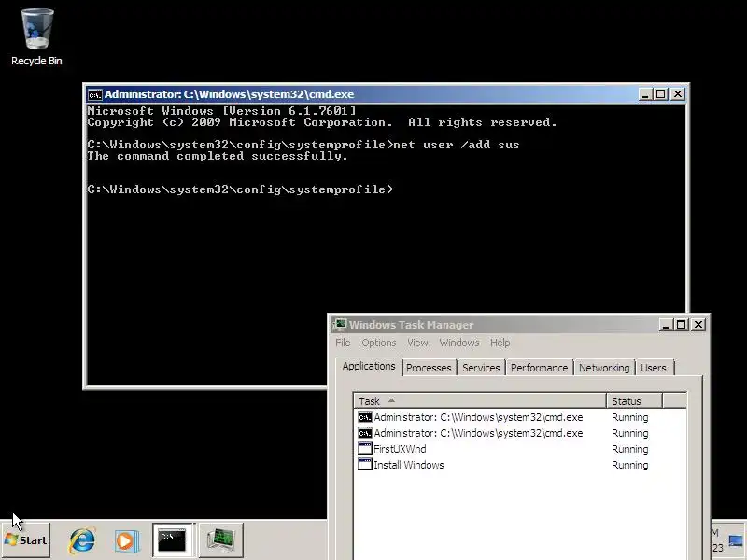Click the Copyright 2009 Microsoft Corporation line
The height and width of the screenshot is (560, 747).
[322, 122]
